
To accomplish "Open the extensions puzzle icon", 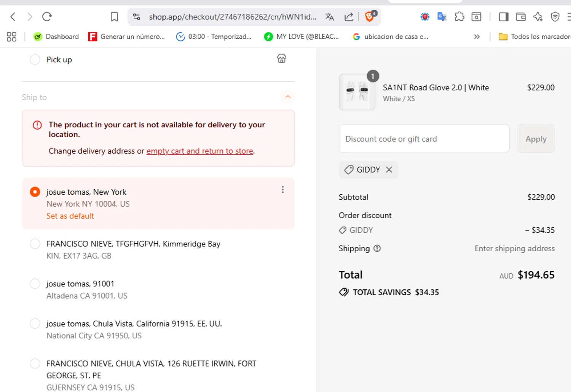I will 459,17.
